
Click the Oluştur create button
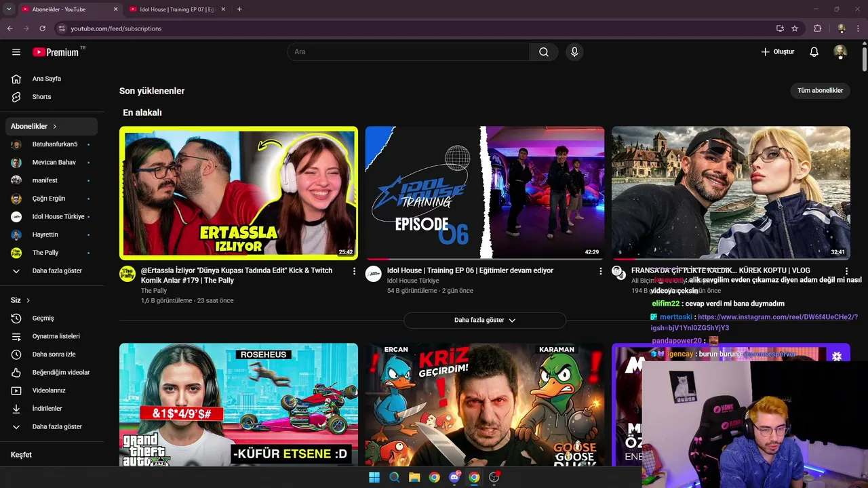(x=777, y=52)
